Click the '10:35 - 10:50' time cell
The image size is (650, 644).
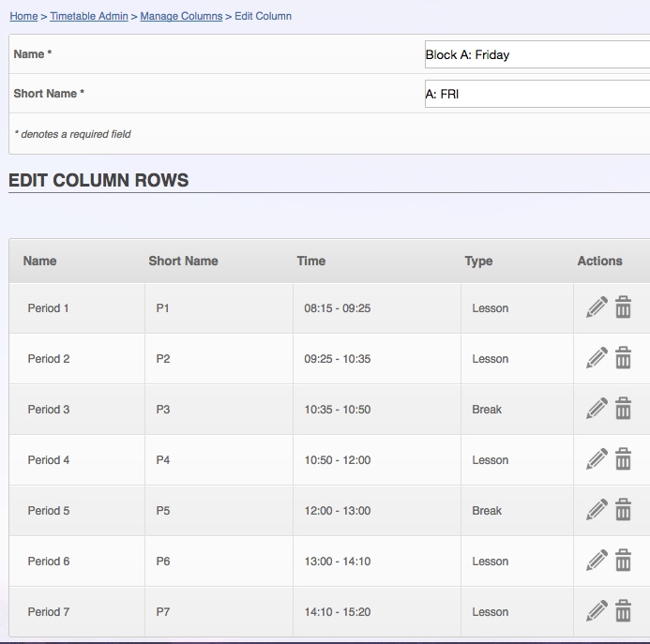coord(377,409)
